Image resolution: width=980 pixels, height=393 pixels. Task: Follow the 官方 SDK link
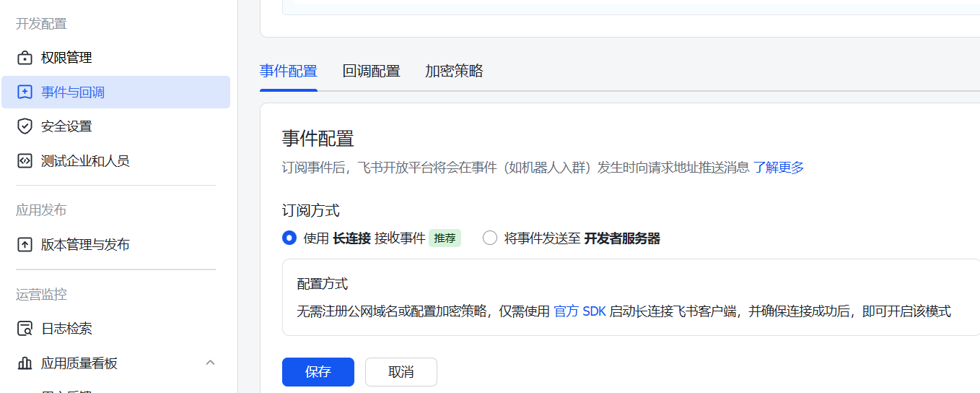tap(579, 311)
